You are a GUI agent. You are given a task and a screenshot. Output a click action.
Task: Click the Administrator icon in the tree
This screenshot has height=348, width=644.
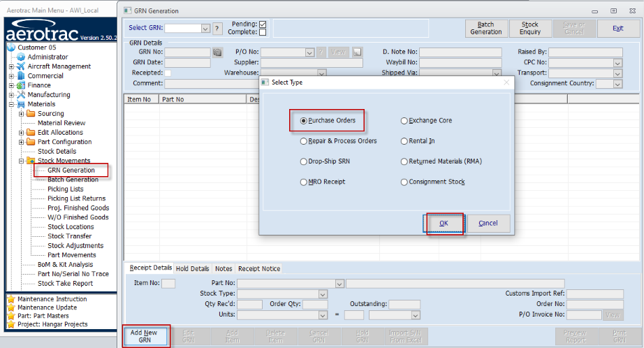tap(21, 57)
